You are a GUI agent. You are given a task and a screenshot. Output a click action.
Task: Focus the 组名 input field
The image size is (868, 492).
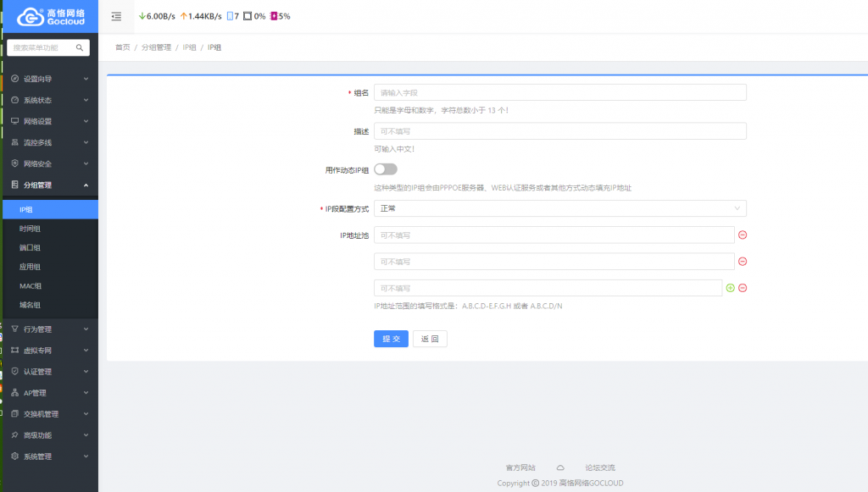click(560, 92)
